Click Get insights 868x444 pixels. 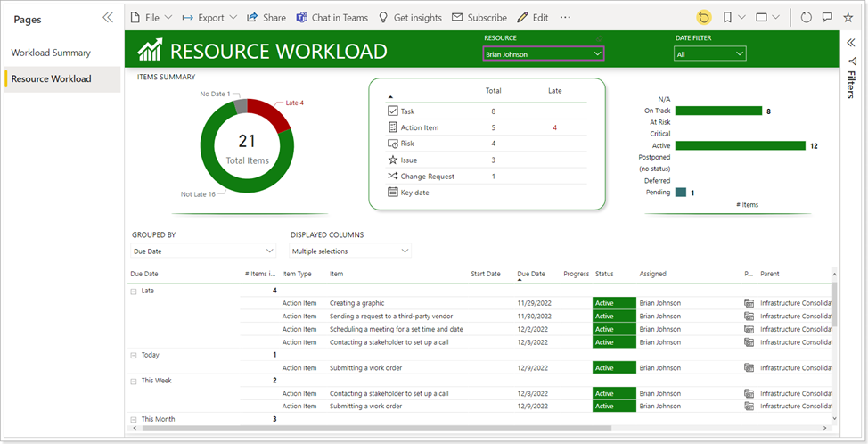[x=410, y=18]
